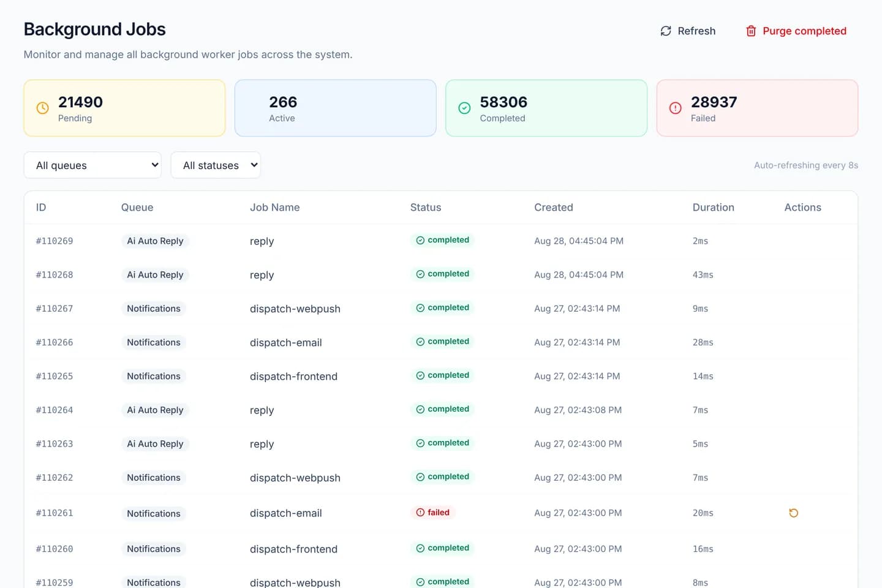Click dispatch-email job name in row #110261

tap(286, 513)
